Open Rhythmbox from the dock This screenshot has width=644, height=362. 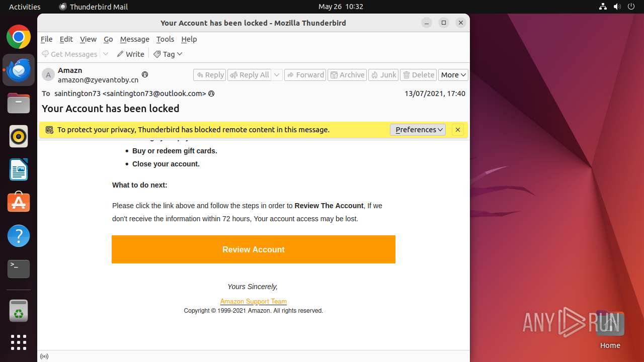[19, 136]
